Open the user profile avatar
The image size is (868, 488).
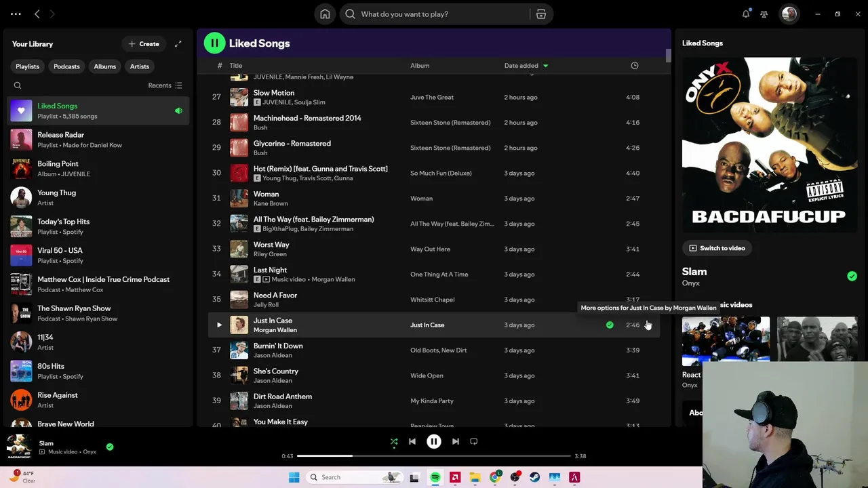point(789,14)
